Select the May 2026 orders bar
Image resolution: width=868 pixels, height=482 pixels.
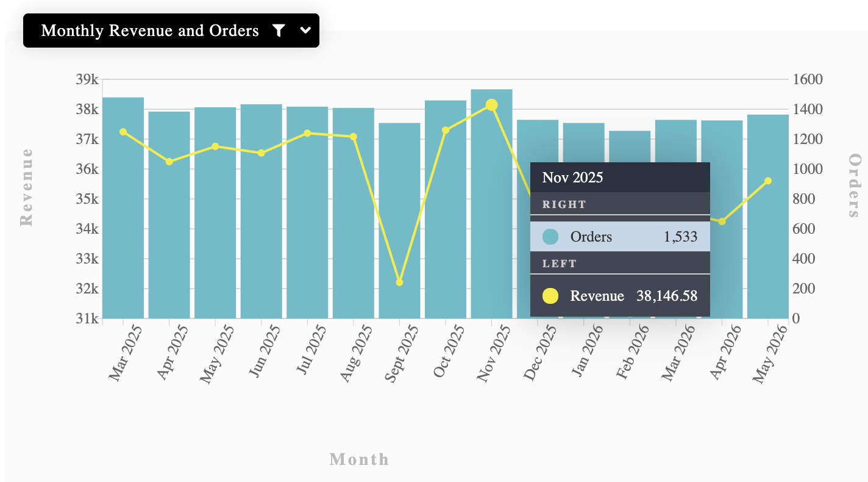click(768, 217)
